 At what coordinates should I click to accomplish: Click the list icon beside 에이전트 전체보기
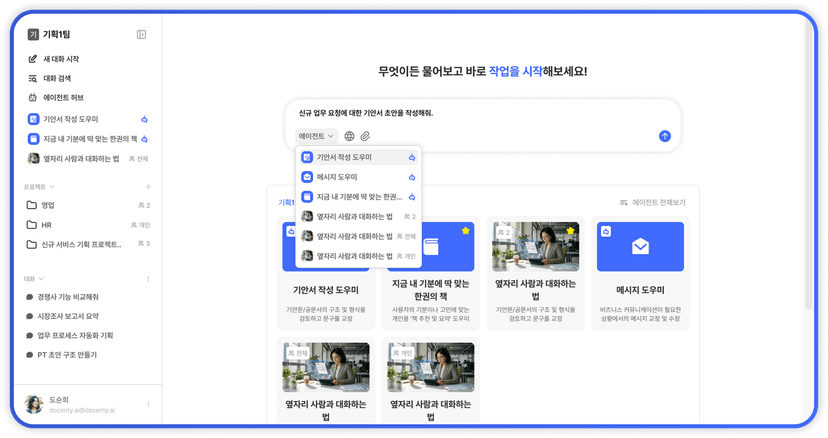pos(624,202)
